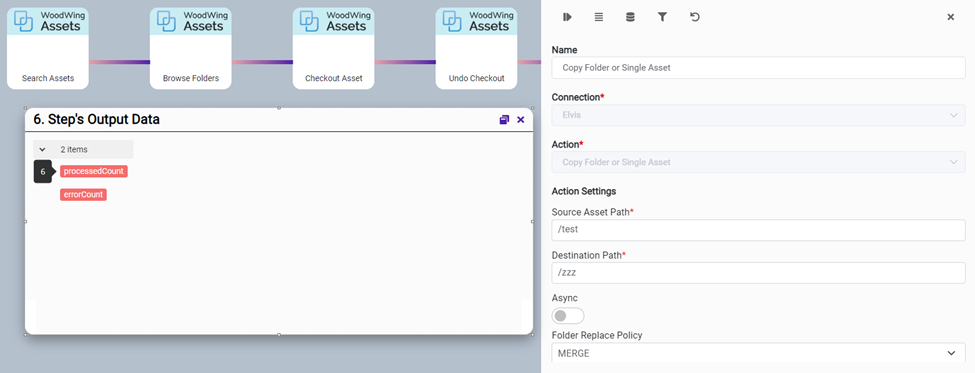
Task: Edit the Destination Path field
Action: (x=759, y=272)
